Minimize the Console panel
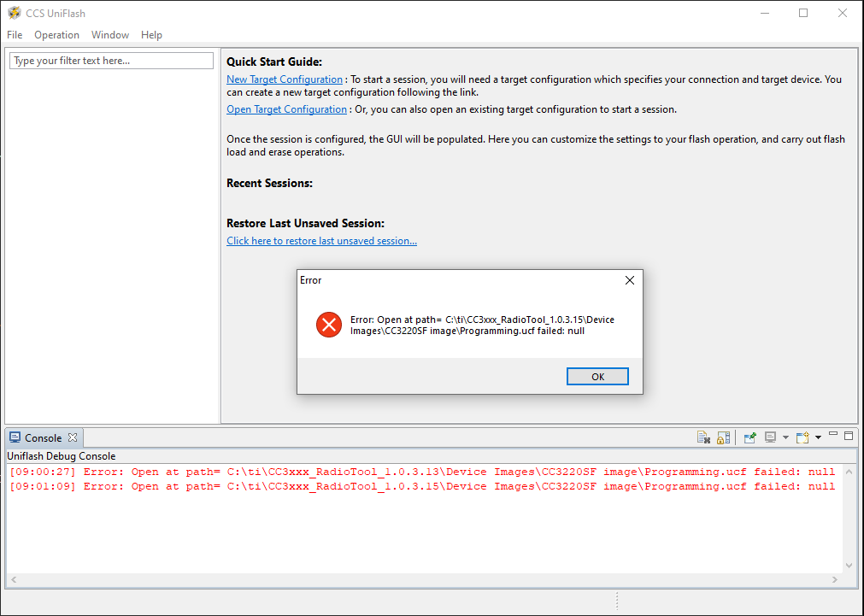Image resolution: width=864 pixels, height=616 pixels. tap(833, 435)
